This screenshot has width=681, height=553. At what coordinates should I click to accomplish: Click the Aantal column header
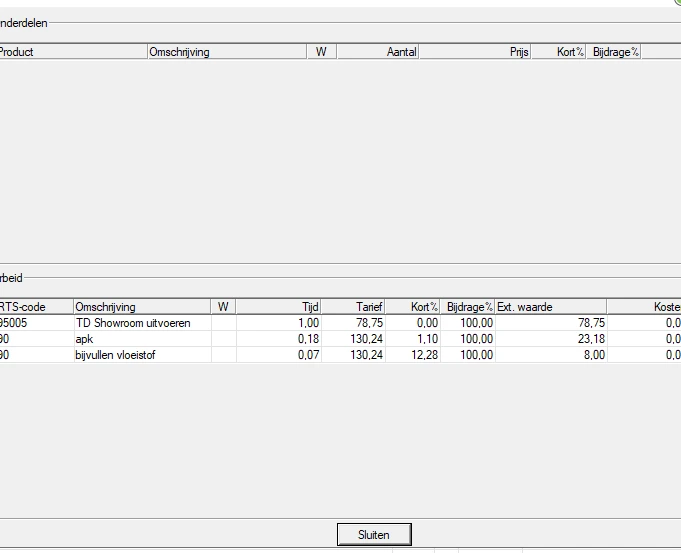tap(378, 52)
